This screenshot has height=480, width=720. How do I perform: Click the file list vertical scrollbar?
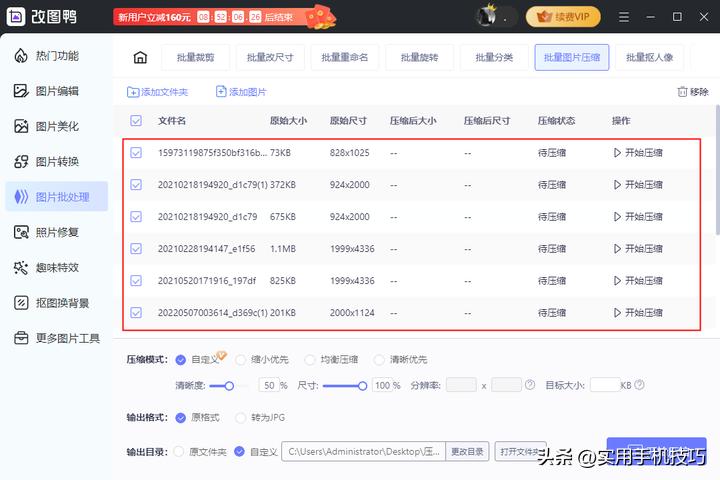717,170
